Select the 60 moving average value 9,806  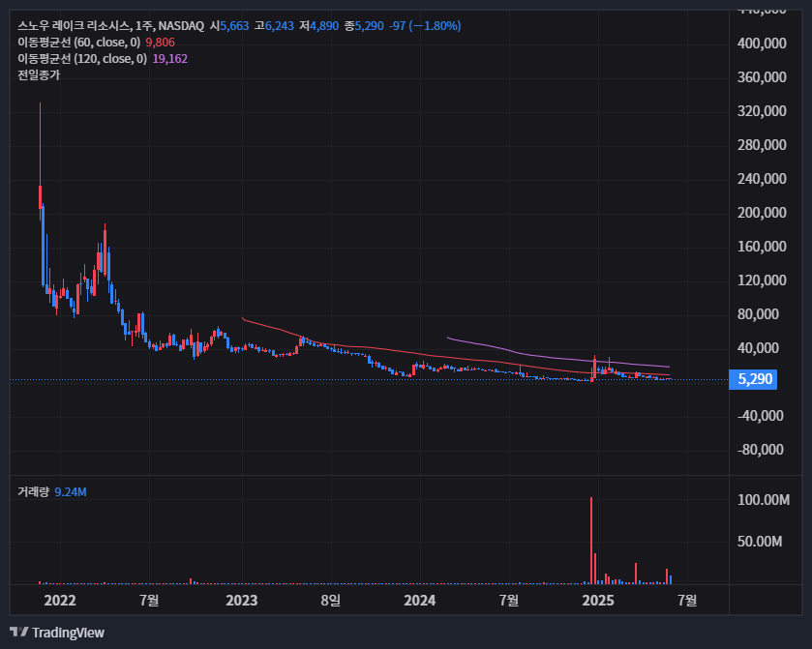click(160, 43)
